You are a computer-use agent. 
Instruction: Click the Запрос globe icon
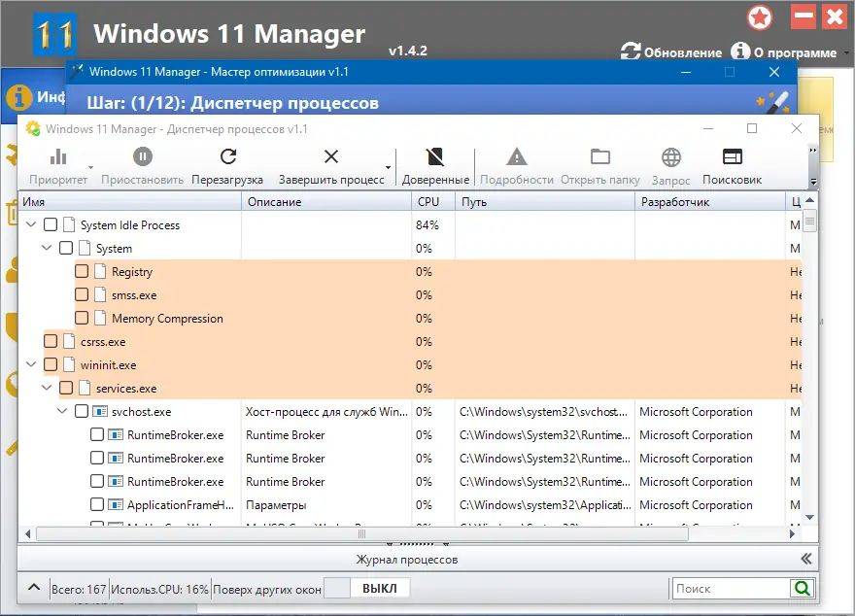click(669, 156)
